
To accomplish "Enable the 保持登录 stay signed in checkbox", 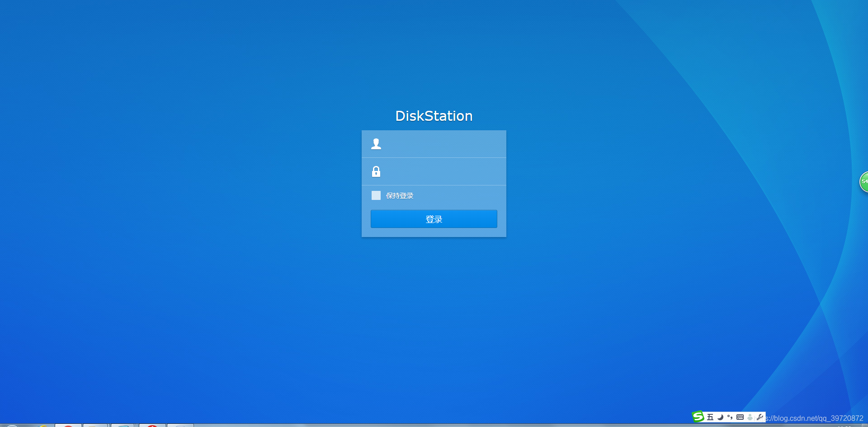I will click(x=376, y=195).
